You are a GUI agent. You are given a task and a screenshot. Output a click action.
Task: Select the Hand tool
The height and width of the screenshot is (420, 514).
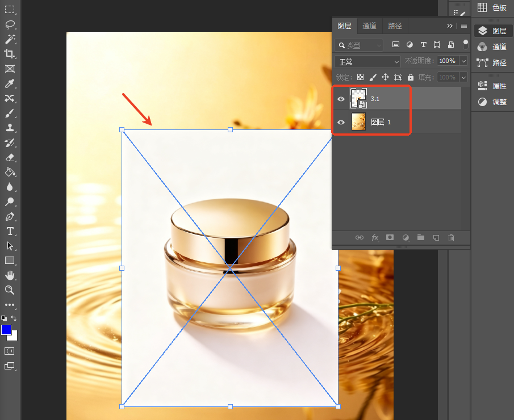pos(10,275)
